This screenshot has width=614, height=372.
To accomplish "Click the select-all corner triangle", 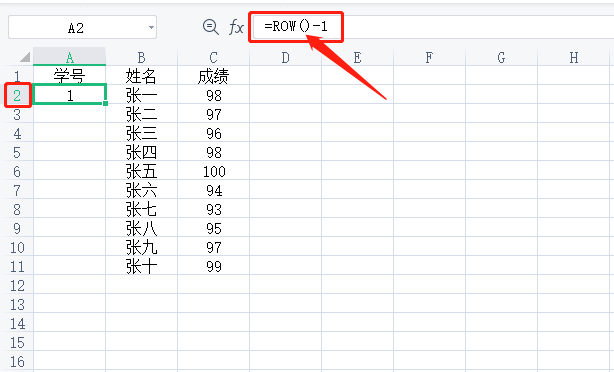I will [x=25, y=58].
